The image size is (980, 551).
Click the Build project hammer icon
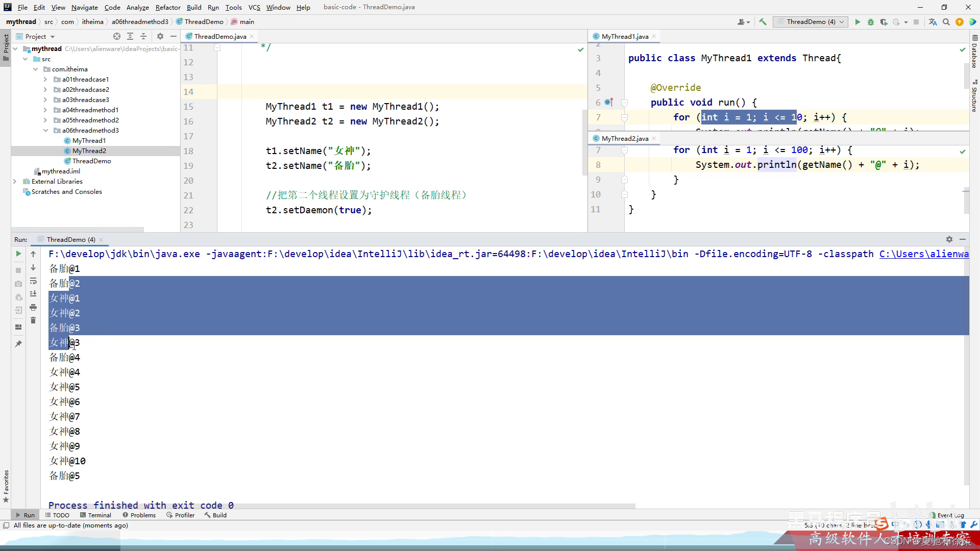tap(763, 22)
